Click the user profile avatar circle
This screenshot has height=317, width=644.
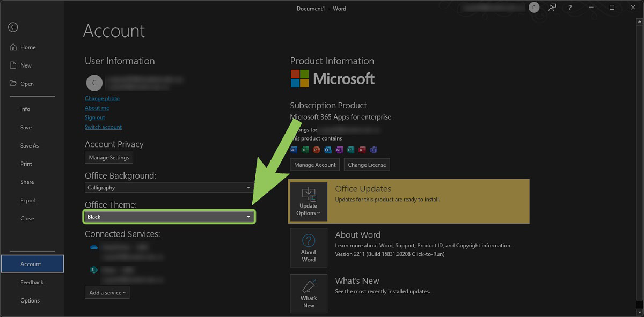94,83
